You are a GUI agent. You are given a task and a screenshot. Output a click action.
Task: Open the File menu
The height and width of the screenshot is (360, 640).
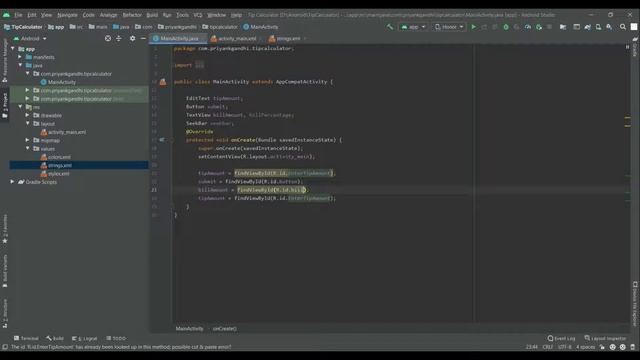[18, 15]
